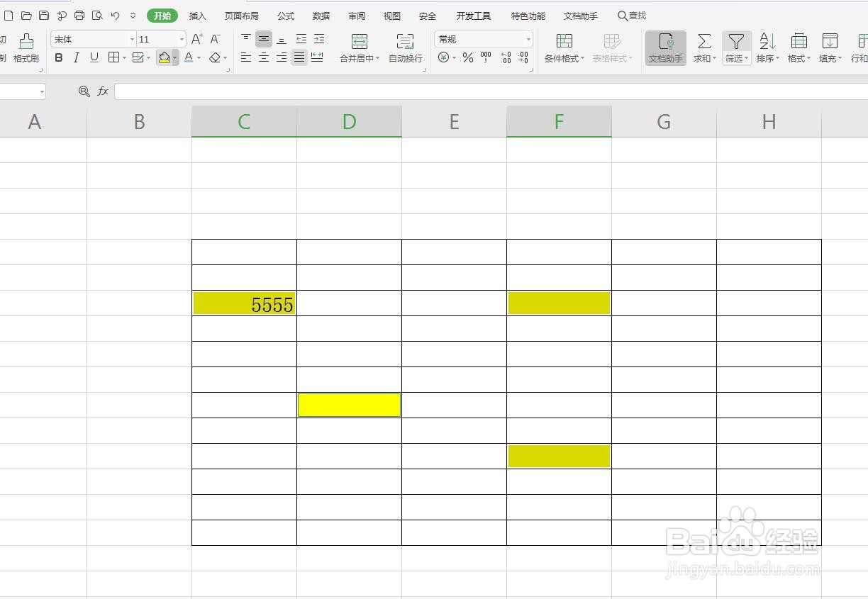Open the 页面布局 Page Layout tab
Image resolution: width=868 pixels, height=599 pixels.
242,16
